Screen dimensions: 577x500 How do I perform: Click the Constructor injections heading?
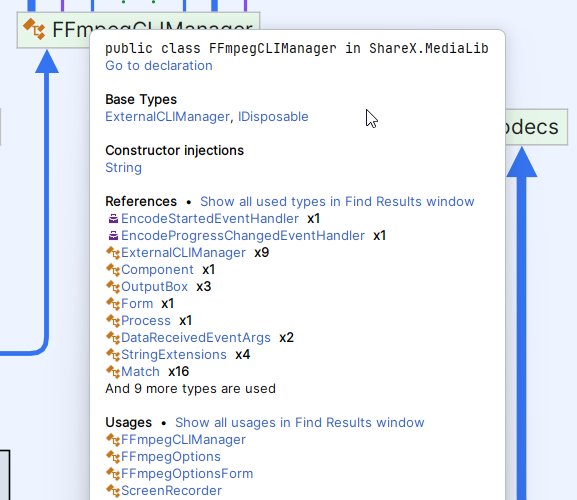(x=174, y=150)
